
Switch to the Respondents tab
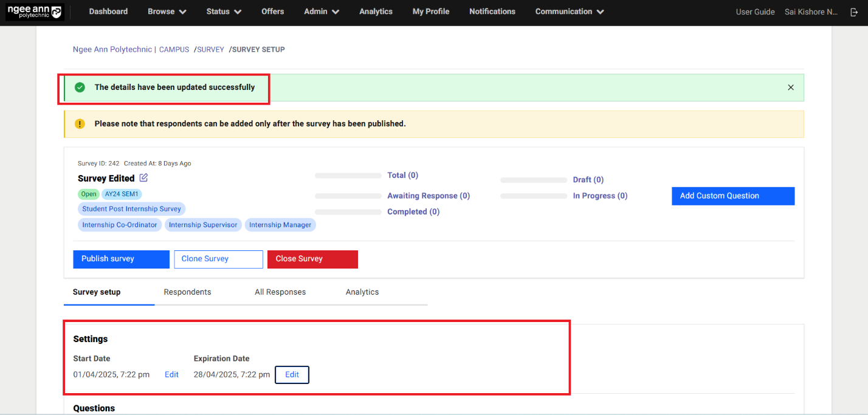click(187, 292)
